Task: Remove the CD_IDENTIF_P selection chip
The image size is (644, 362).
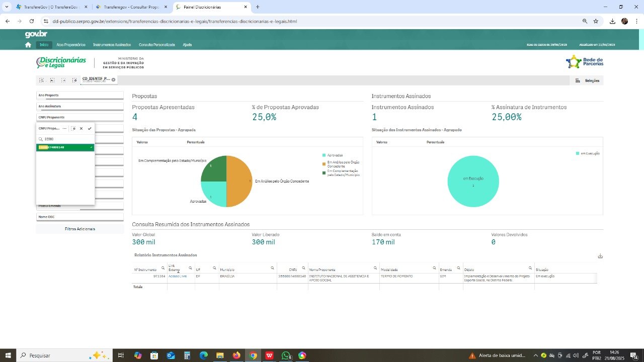Action: pyautogui.click(x=113, y=79)
